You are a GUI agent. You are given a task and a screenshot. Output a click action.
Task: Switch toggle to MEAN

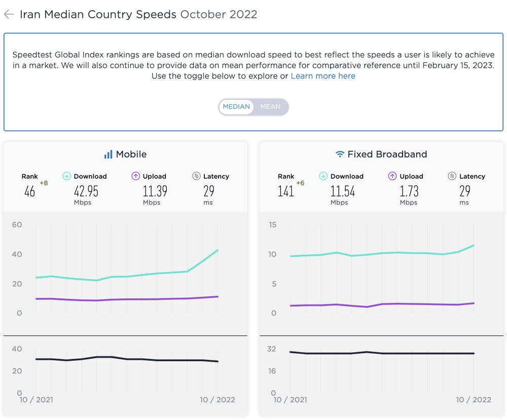270,107
